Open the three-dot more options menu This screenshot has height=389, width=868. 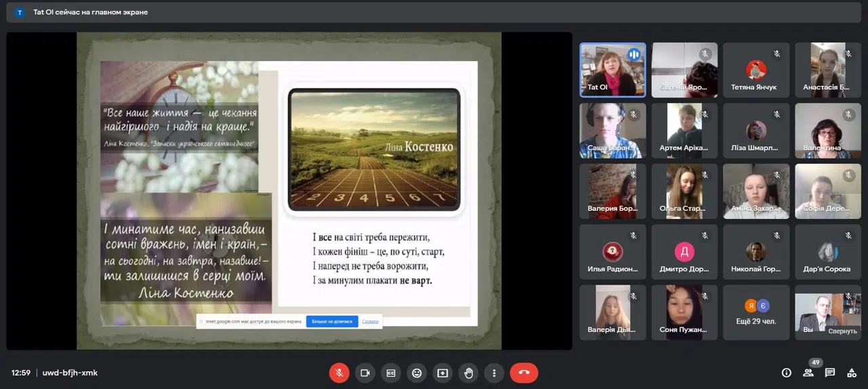pyautogui.click(x=494, y=373)
